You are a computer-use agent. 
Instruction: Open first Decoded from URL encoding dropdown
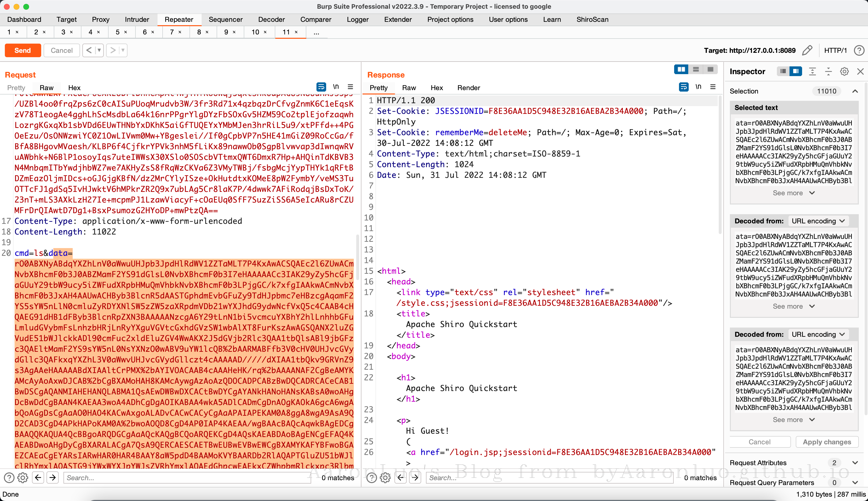[x=818, y=221]
